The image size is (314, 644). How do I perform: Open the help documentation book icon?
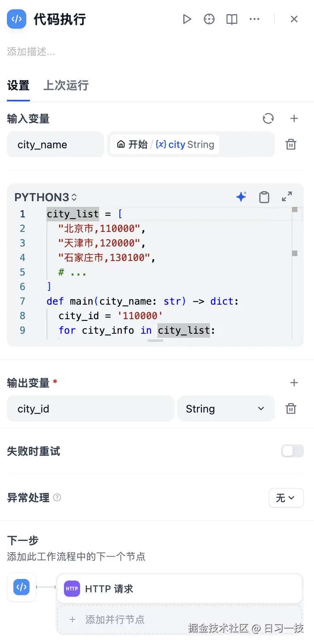[x=232, y=19]
